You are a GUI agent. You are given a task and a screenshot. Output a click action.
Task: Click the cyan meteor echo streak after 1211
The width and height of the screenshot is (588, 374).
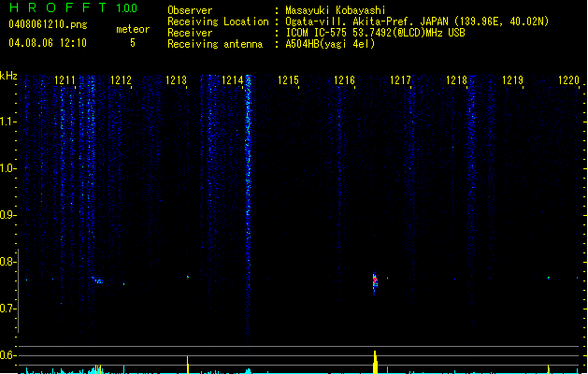click(96, 280)
